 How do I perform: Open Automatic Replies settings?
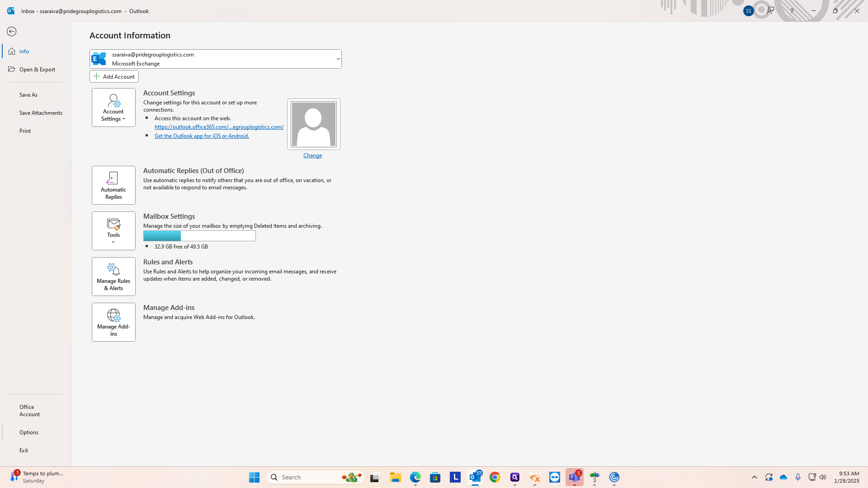click(x=113, y=185)
